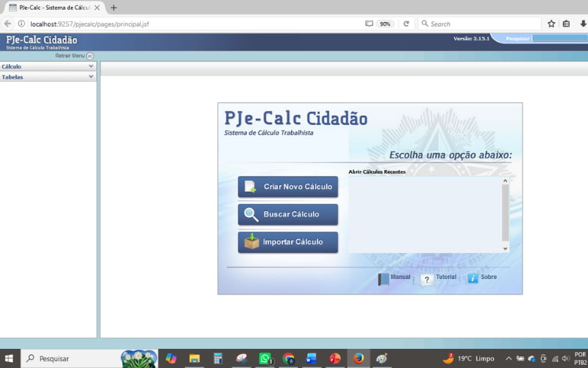This screenshot has width=588, height=368.
Task: Click the browser Search box
Action: click(480, 24)
